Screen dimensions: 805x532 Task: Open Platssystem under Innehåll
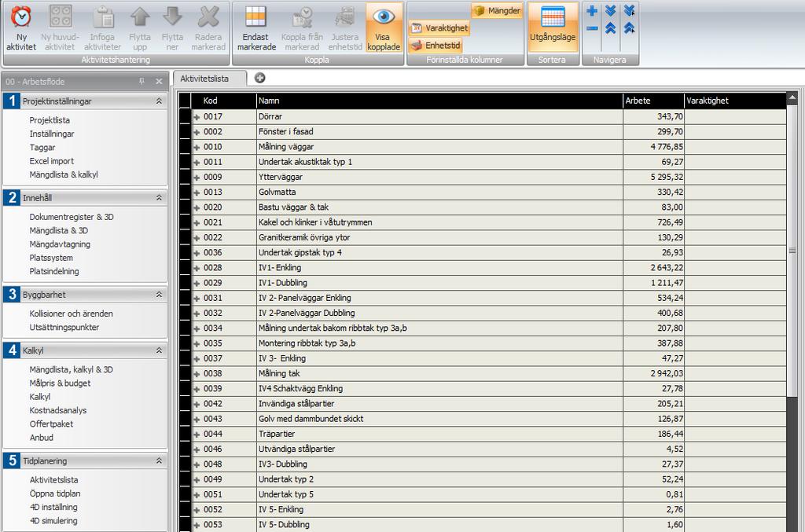click(x=51, y=258)
